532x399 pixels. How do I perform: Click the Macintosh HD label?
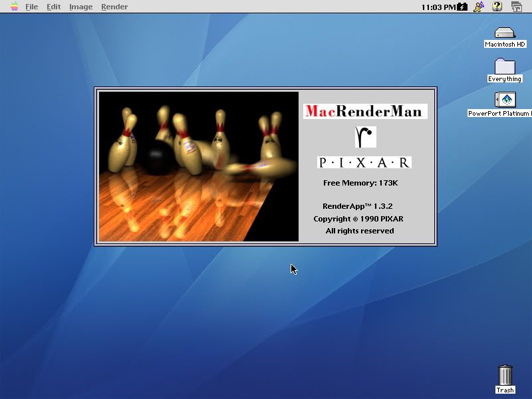[x=505, y=44]
